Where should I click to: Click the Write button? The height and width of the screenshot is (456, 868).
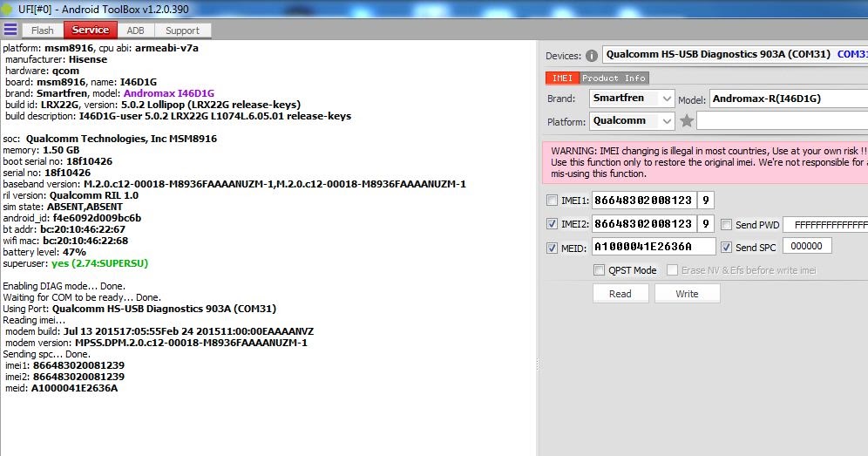click(x=687, y=294)
